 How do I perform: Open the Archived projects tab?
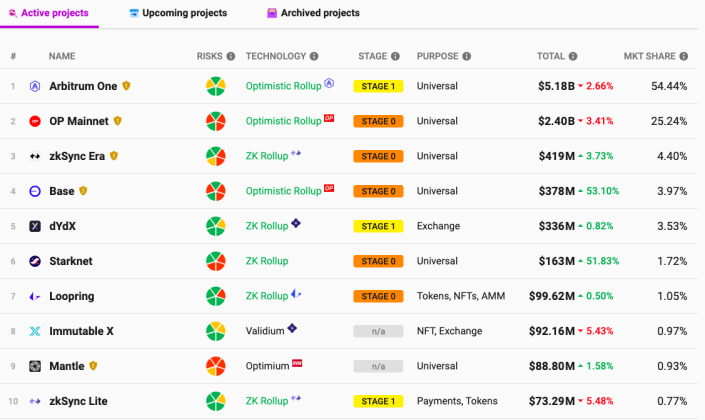coord(313,13)
